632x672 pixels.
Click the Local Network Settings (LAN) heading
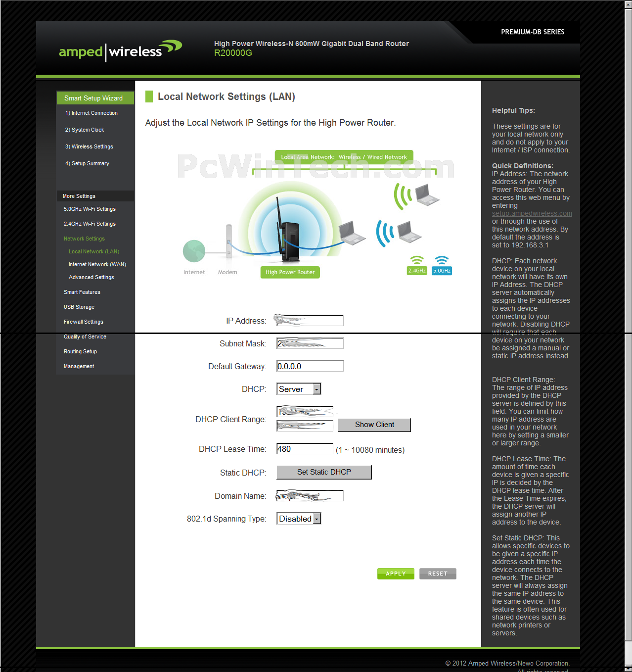(226, 96)
